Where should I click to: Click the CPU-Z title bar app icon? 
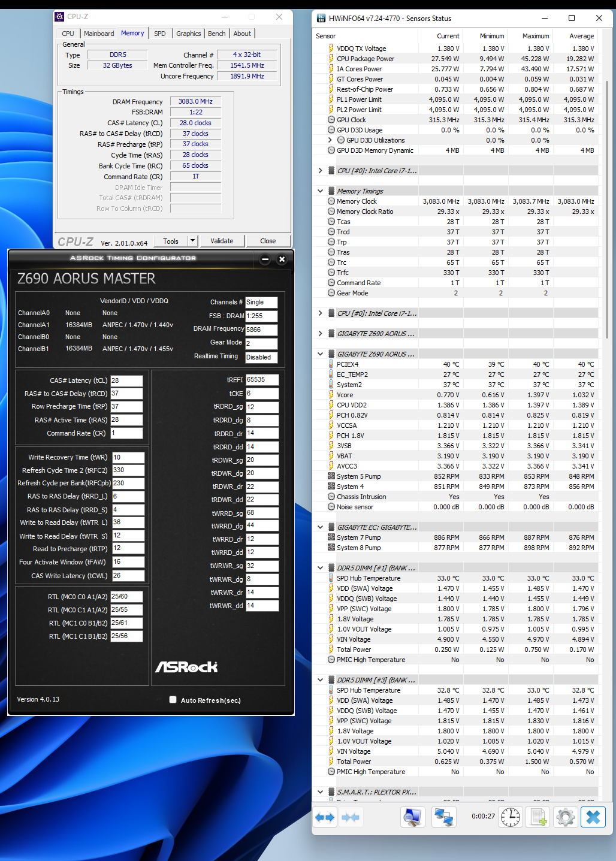(x=59, y=17)
